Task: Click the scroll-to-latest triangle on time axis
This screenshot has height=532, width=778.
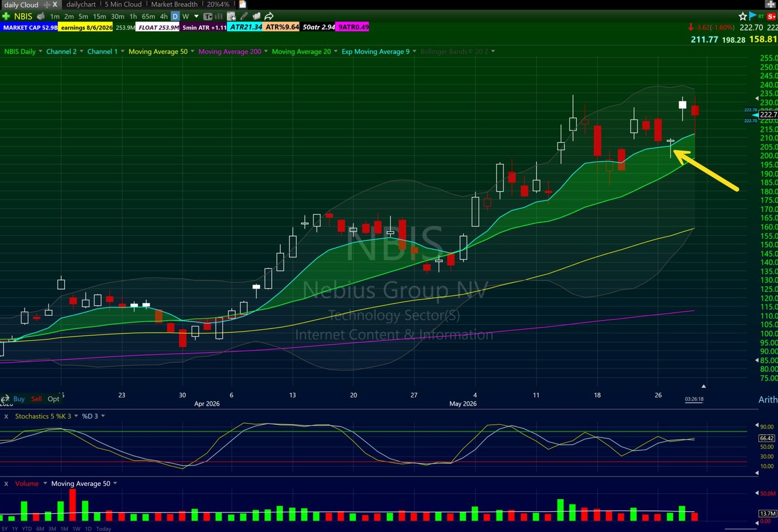Action: (704, 386)
